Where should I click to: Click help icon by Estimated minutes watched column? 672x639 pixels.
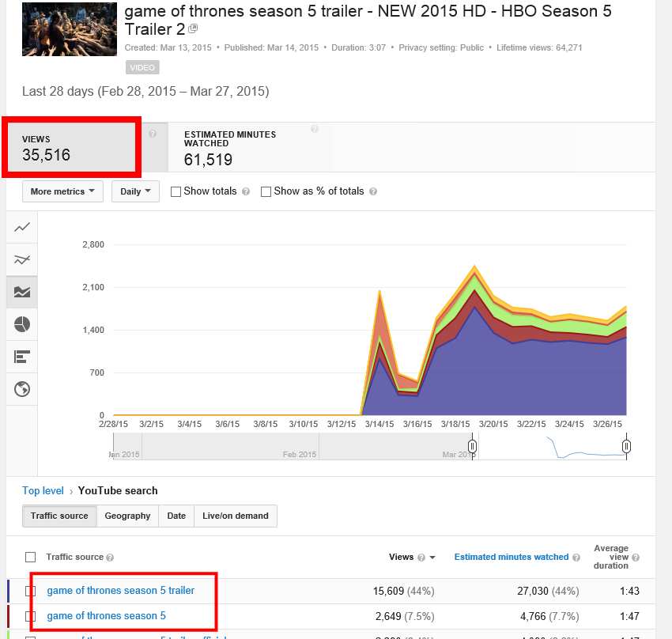(576, 558)
